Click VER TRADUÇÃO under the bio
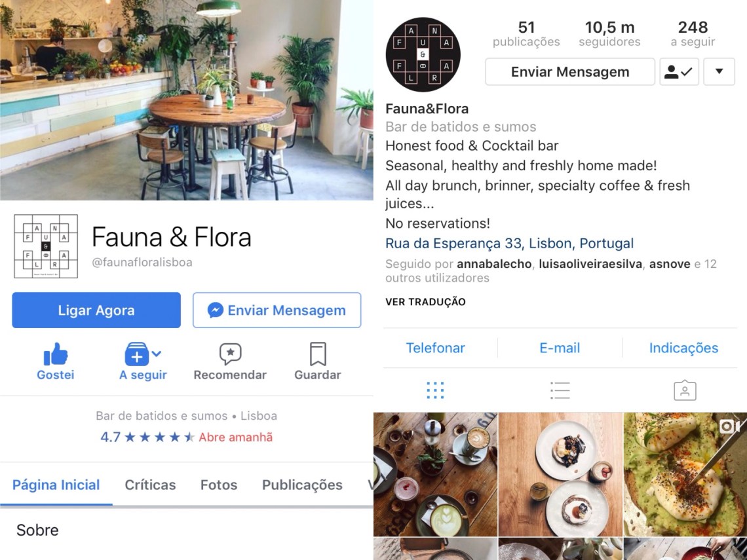Image resolution: width=747 pixels, height=560 pixels. pos(425,301)
